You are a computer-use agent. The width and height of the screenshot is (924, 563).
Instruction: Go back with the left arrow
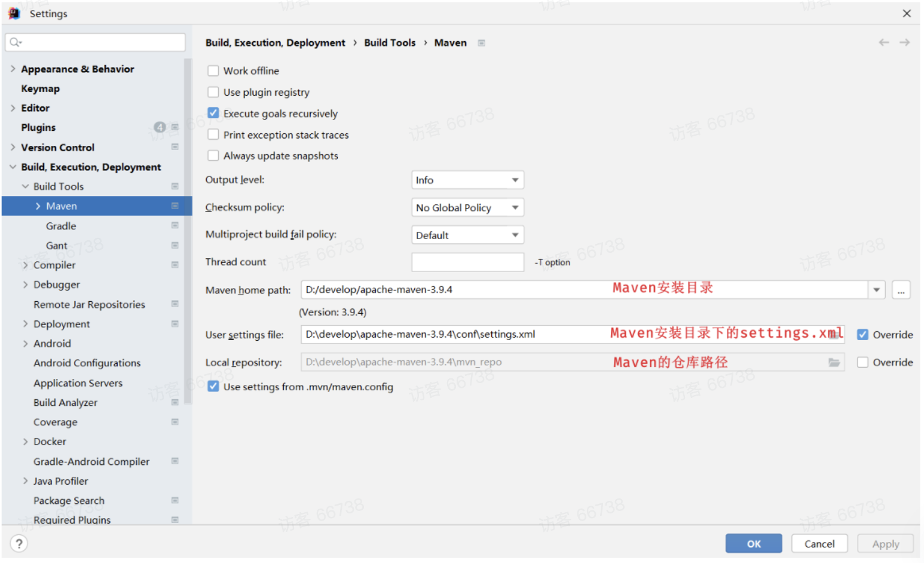[x=884, y=42]
